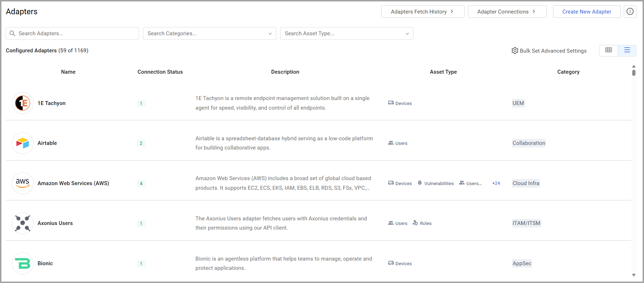Click the scrollbar down arrow
The width and height of the screenshot is (644, 283).
click(x=634, y=275)
